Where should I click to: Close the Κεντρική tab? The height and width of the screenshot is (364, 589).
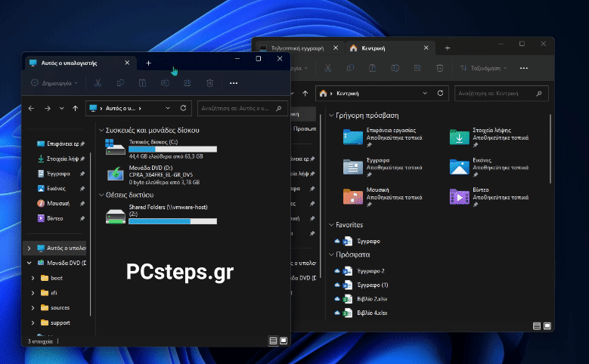(426, 48)
